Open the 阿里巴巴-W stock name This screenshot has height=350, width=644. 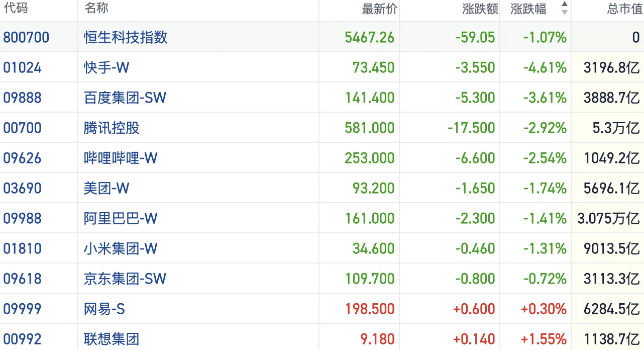[x=121, y=218]
